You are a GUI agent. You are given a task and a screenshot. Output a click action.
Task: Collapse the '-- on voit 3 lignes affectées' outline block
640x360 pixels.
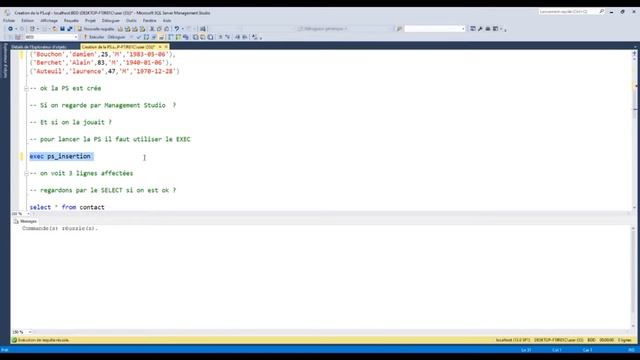point(26,173)
